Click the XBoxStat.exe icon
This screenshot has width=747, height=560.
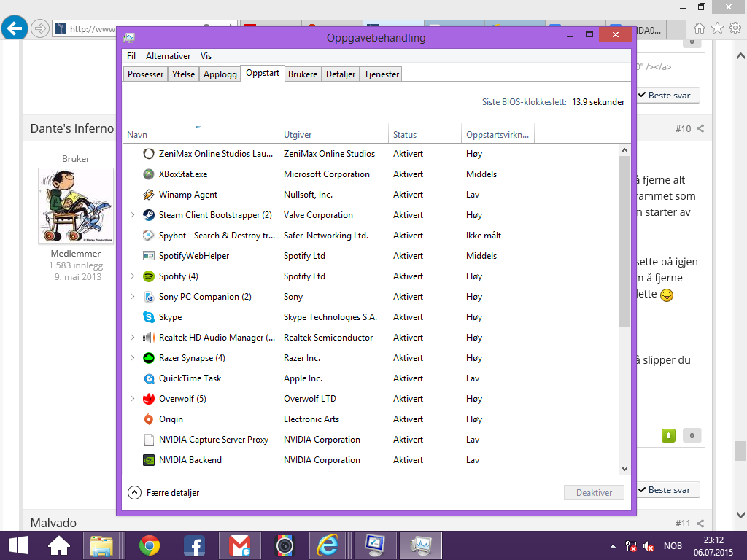coord(149,174)
